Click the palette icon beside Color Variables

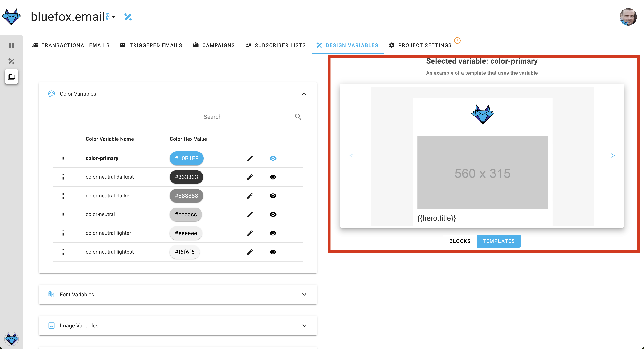(52, 94)
